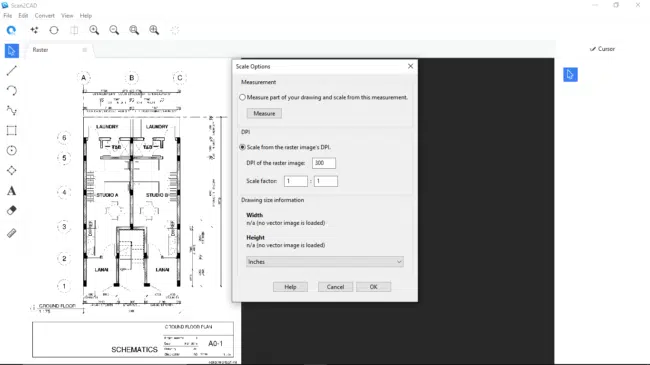Open the Edit menu
The image size is (650, 365).
point(23,16)
